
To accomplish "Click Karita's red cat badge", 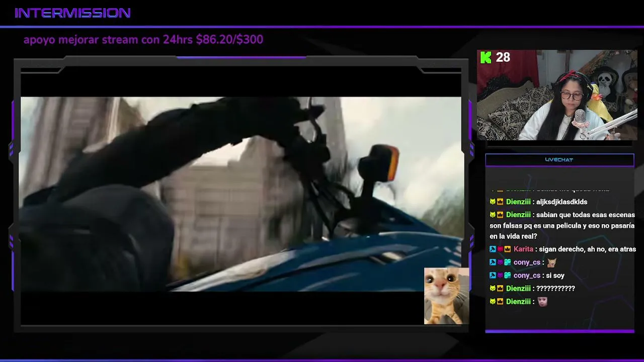I will [x=500, y=249].
